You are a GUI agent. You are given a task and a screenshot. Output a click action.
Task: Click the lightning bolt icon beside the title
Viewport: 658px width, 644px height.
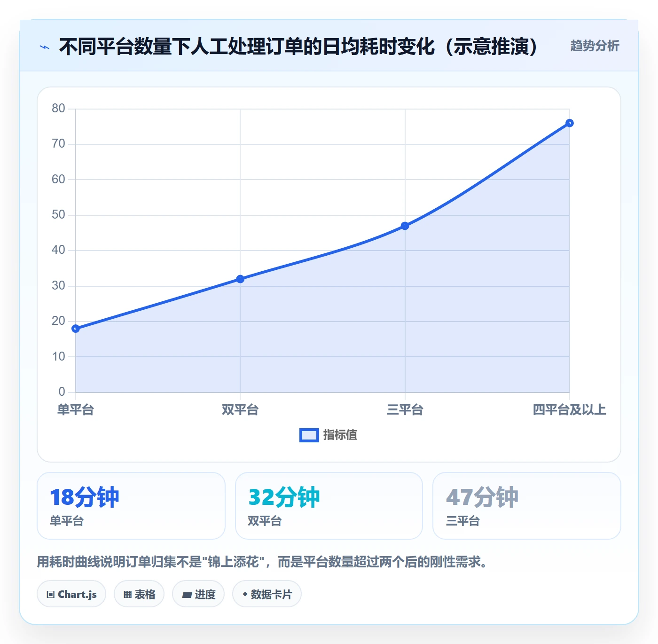pos(45,47)
